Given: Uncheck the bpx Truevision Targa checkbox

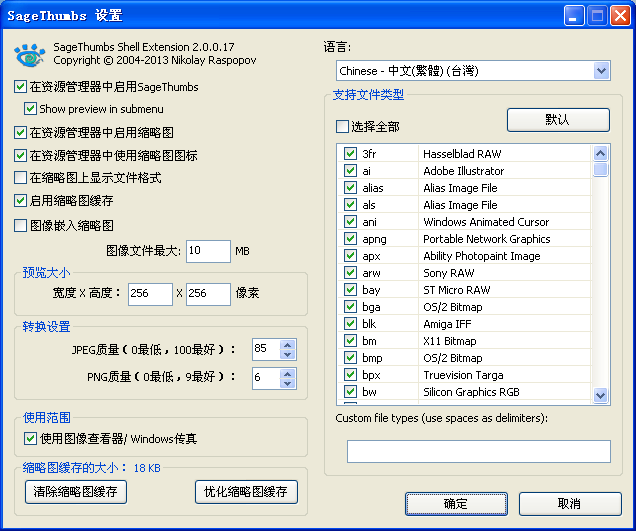Looking at the screenshot, I should 350,375.
